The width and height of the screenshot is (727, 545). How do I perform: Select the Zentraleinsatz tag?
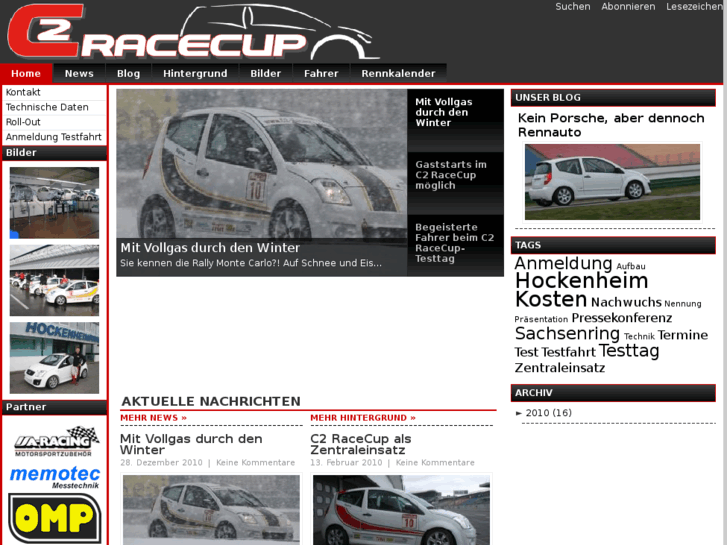[560, 368]
